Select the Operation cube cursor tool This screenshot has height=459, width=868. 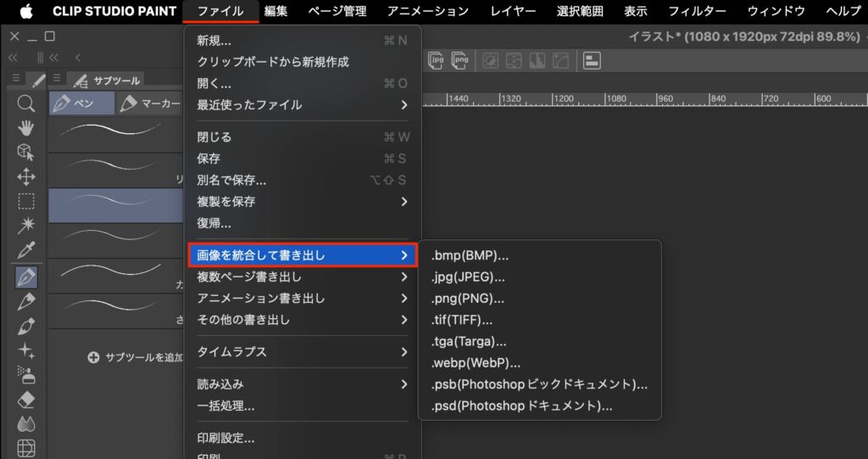coord(26,153)
